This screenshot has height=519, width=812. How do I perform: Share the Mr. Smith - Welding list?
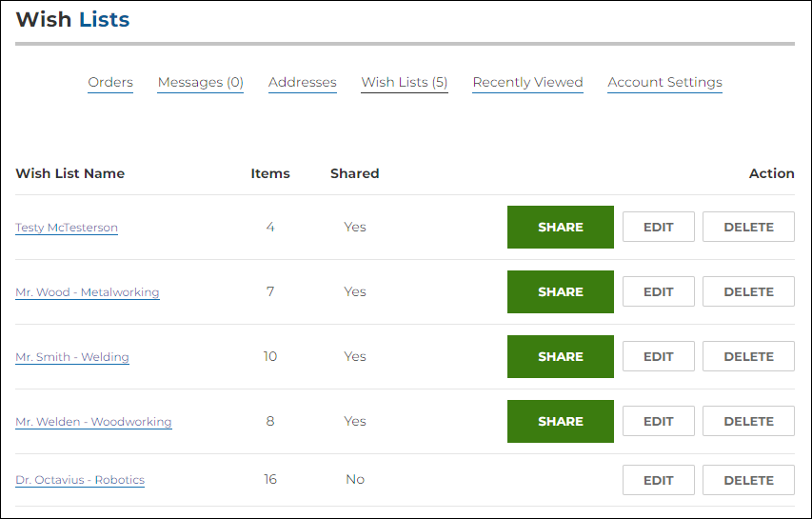point(560,357)
